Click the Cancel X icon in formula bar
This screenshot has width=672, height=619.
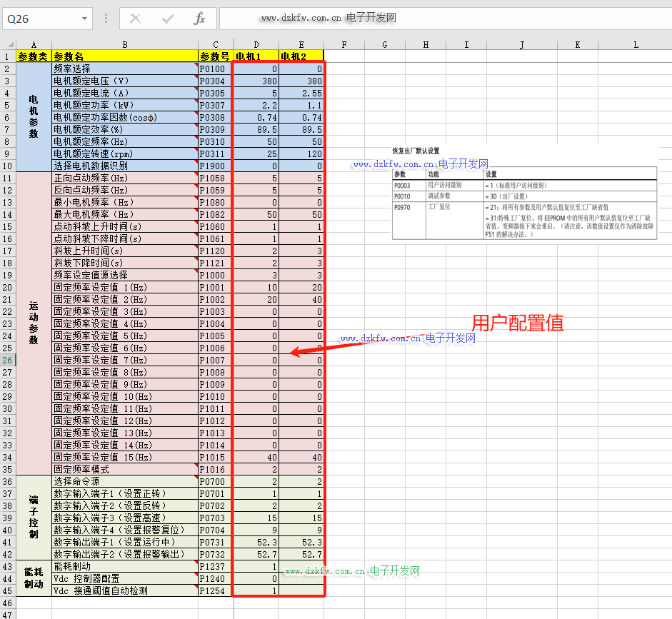[x=135, y=19]
